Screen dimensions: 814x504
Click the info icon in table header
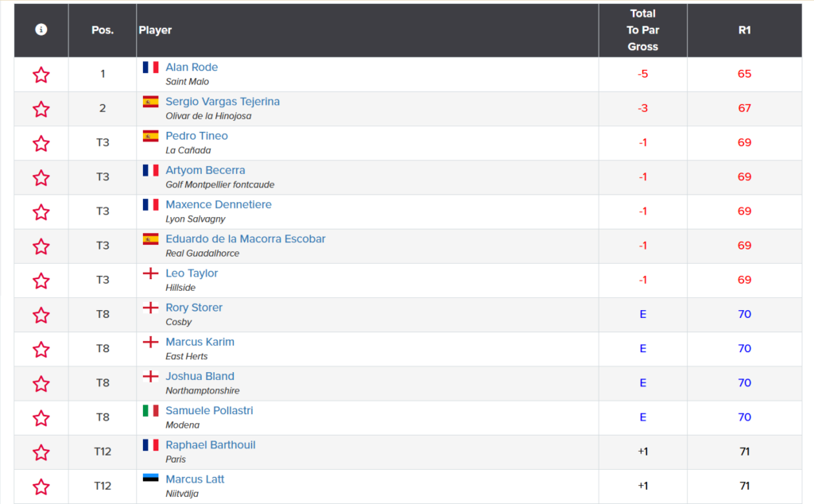(41, 29)
